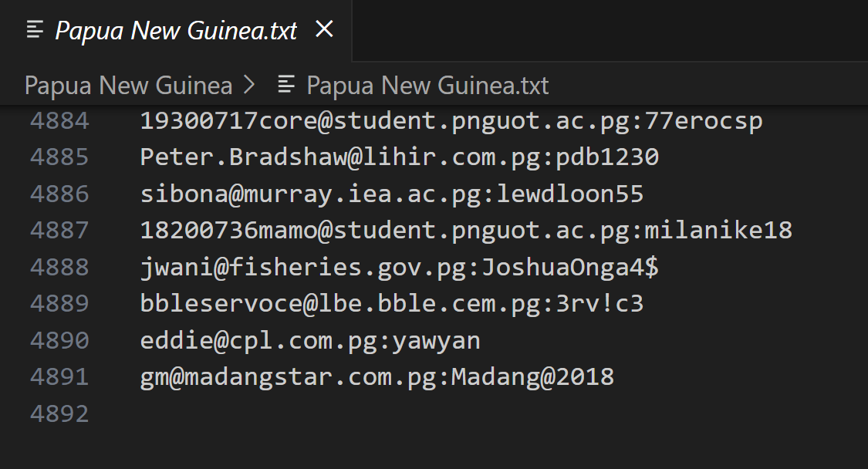Click line number 4889 in the gutter

point(59,303)
